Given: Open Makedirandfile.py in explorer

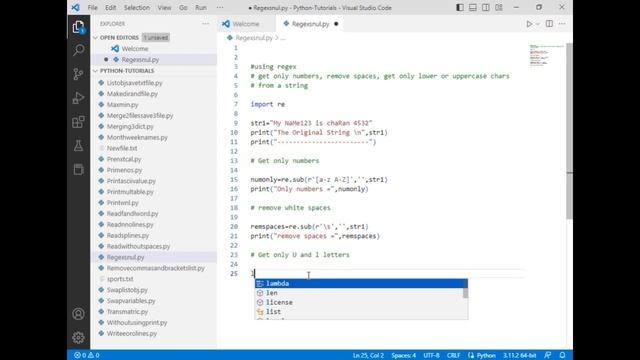Looking at the screenshot, I should [153, 94].
